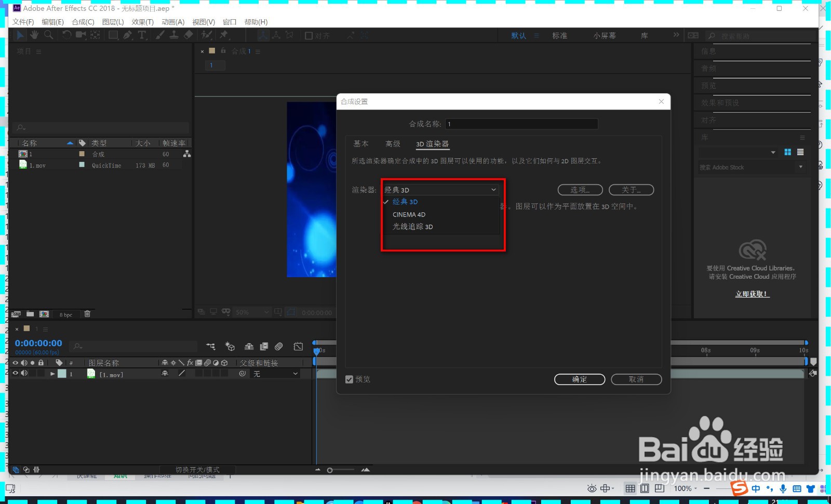The width and height of the screenshot is (831, 504).
Task: Create a new folder in Project panel
Action: pyautogui.click(x=30, y=314)
